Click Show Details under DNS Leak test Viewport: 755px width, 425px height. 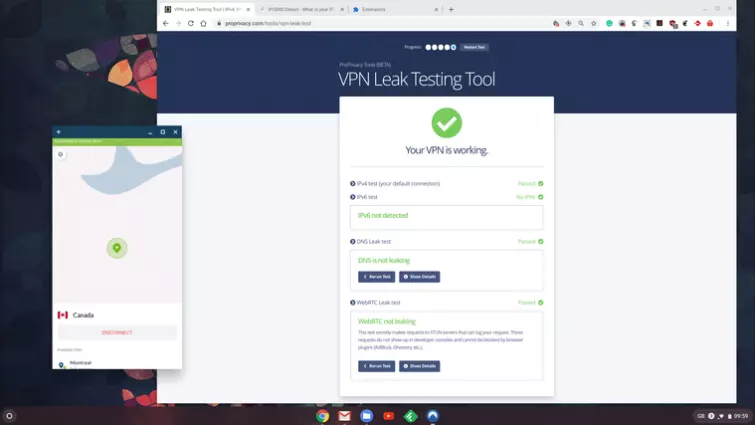[419, 277]
